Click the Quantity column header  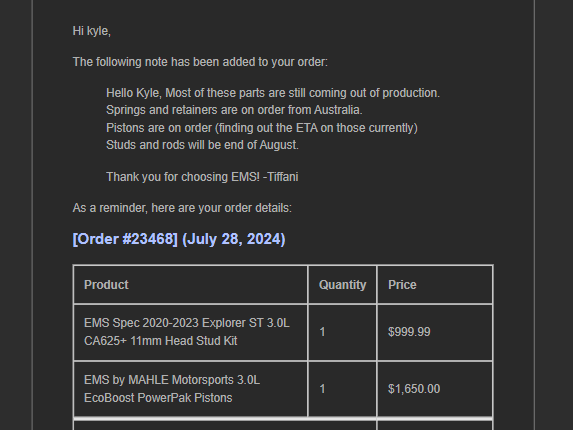coord(342,285)
